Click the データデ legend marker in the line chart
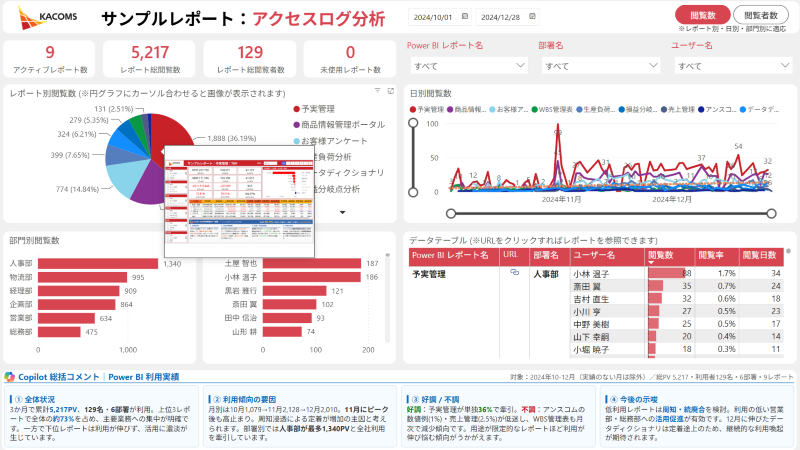The width and height of the screenshot is (800, 450). pos(743,109)
